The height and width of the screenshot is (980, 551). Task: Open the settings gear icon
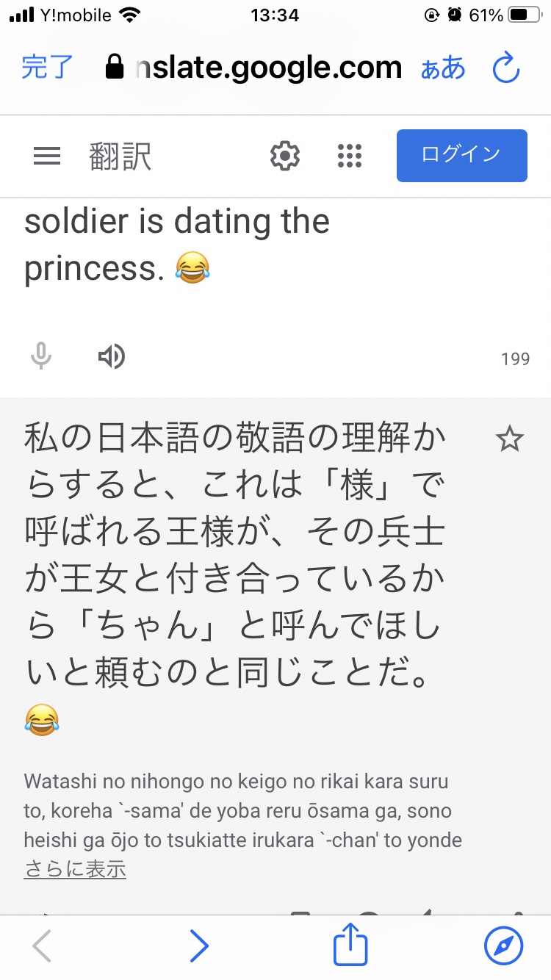285,156
